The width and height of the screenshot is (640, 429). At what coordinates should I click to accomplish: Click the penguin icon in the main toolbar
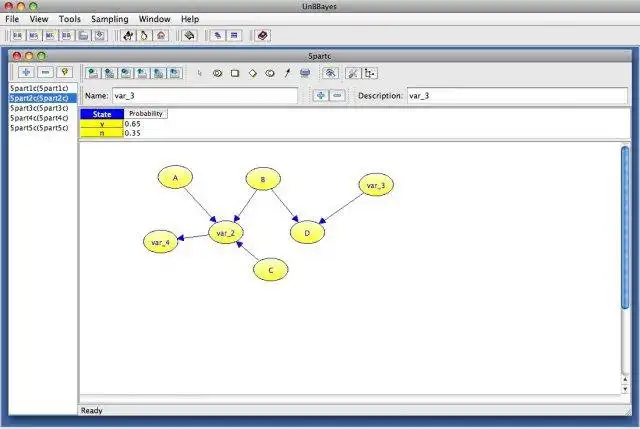tap(144, 36)
